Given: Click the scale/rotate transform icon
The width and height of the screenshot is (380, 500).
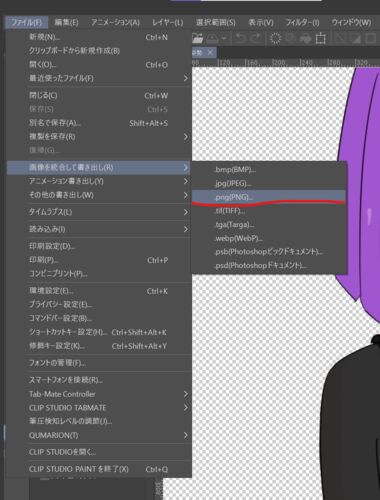Looking at the screenshot, I should pyautogui.click(x=320, y=38).
